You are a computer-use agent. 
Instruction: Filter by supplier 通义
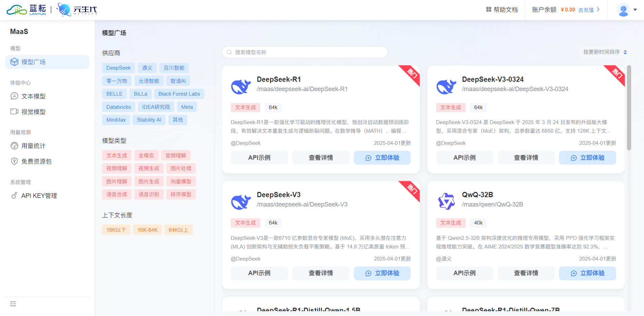click(147, 68)
